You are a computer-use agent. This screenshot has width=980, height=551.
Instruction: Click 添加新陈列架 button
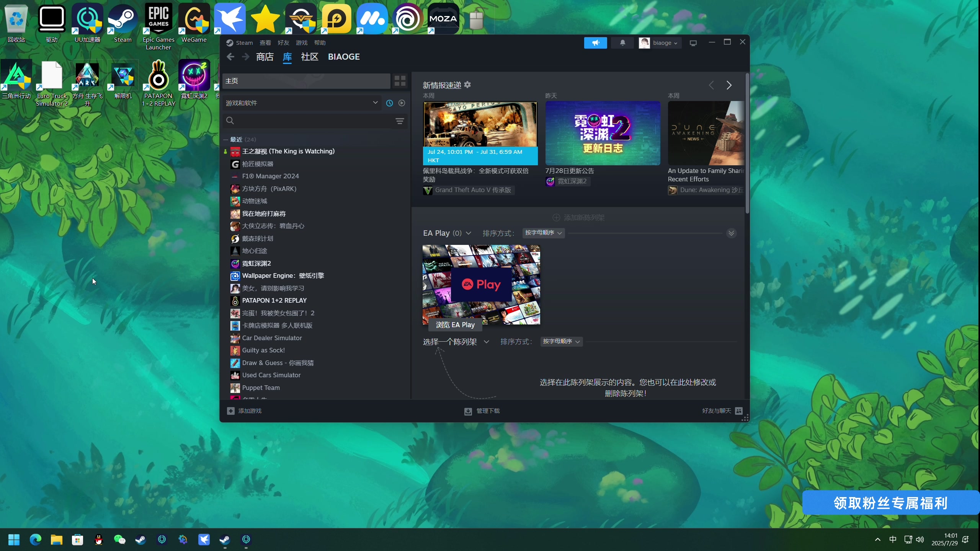pos(578,218)
